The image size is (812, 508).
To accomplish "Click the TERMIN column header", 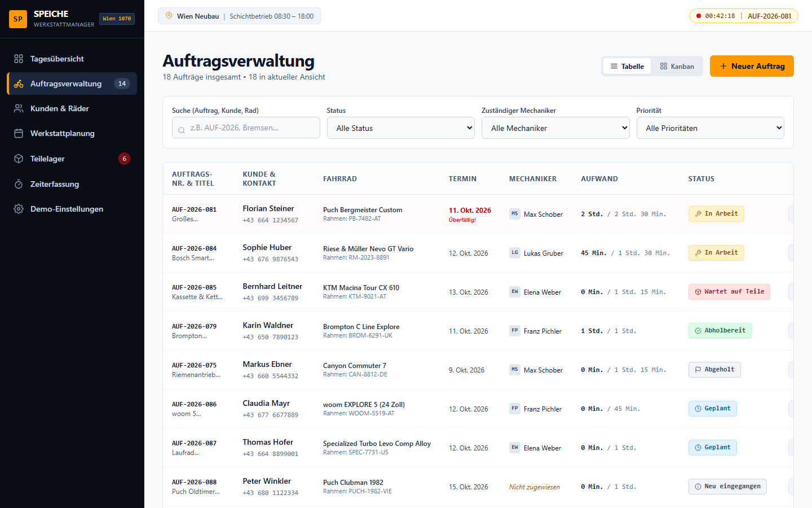I will click(462, 179).
